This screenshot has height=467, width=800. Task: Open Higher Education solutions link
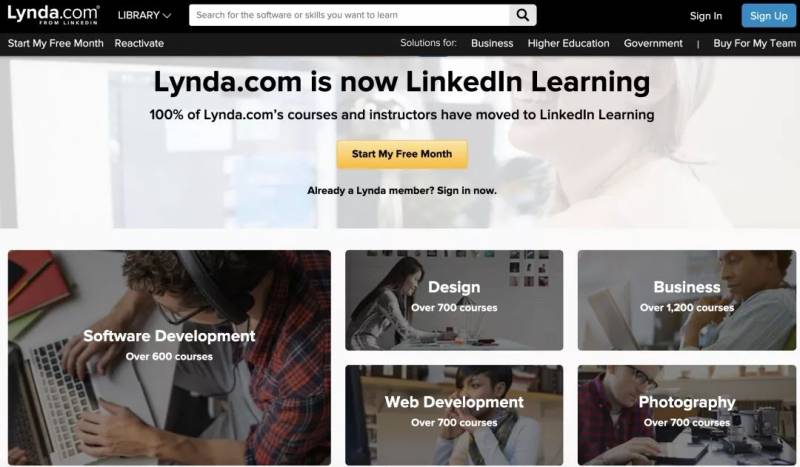[568, 43]
